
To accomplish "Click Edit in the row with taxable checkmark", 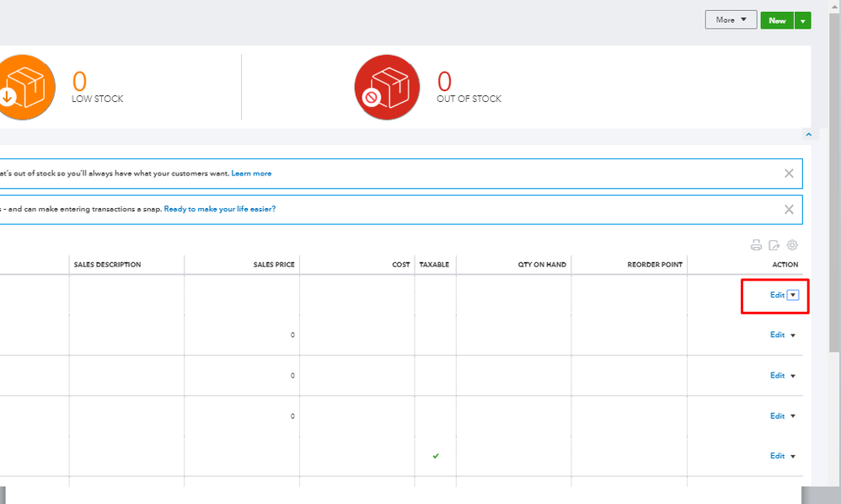I will [x=777, y=456].
